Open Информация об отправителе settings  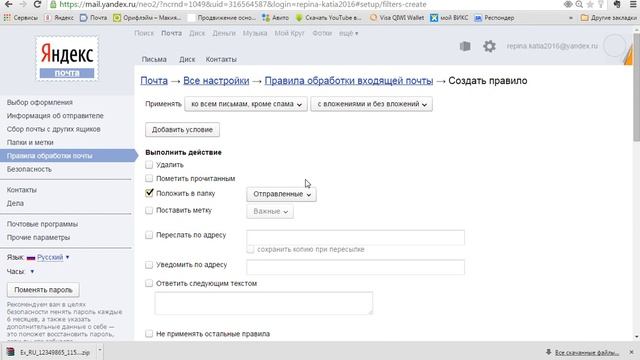pos(55,116)
